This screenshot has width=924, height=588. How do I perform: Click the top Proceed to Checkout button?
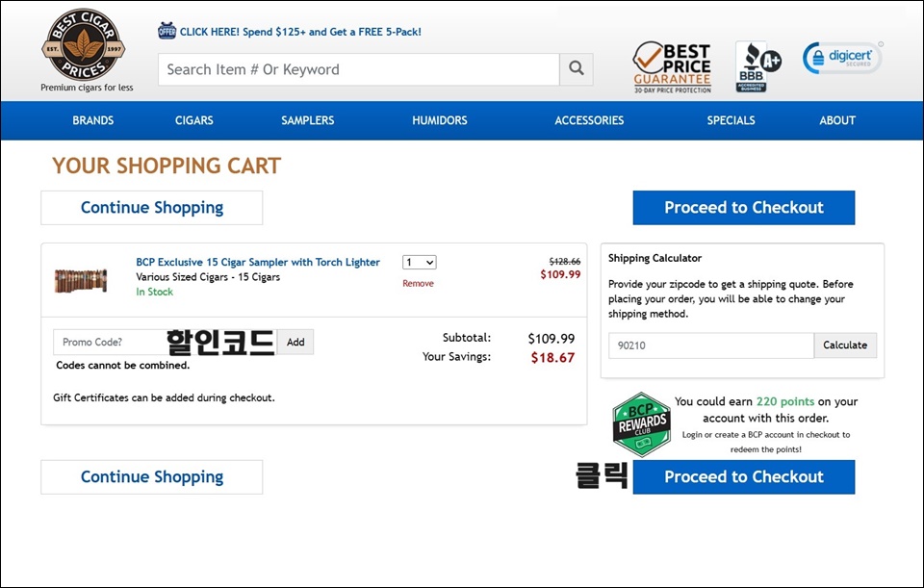744,208
